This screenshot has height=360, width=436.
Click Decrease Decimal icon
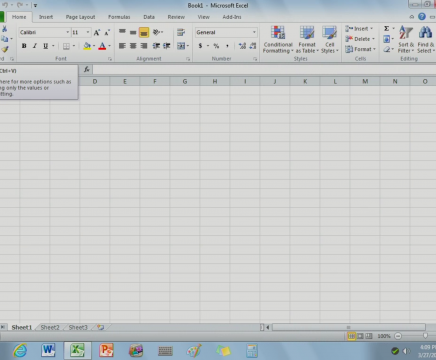pyautogui.click(x=253, y=46)
